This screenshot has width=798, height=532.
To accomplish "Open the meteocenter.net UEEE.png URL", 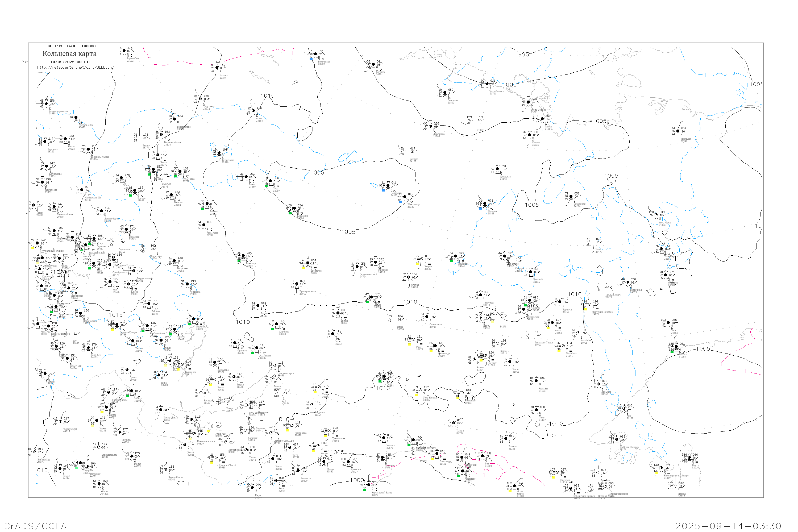I will coord(75,68).
